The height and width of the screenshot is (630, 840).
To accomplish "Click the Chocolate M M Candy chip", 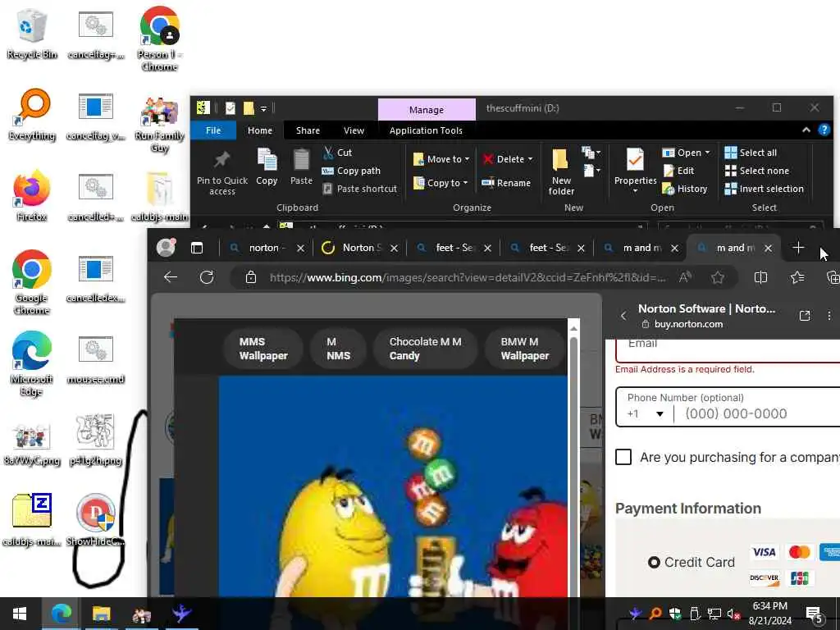I will (x=426, y=348).
